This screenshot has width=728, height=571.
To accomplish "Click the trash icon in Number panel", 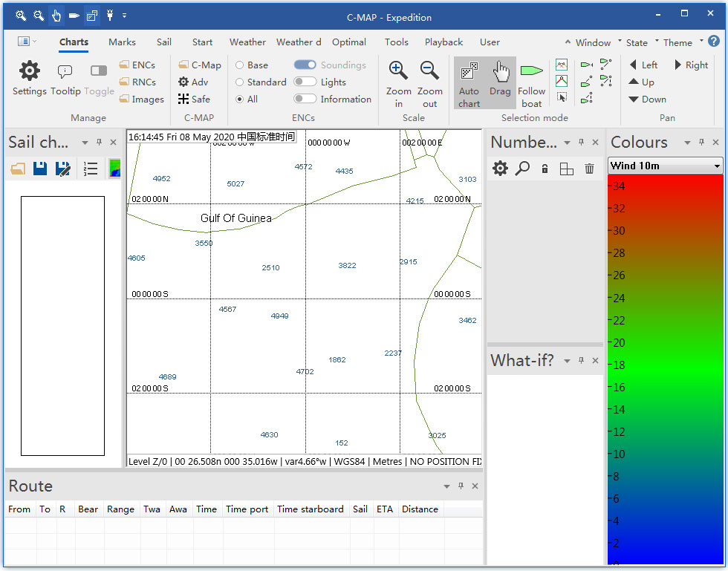I will (x=589, y=169).
